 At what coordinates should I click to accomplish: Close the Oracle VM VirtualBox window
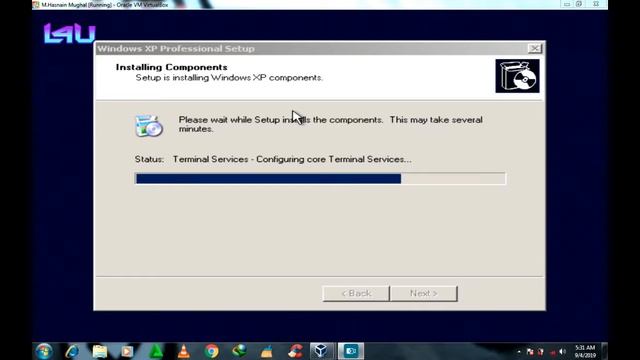tap(596, 4)
